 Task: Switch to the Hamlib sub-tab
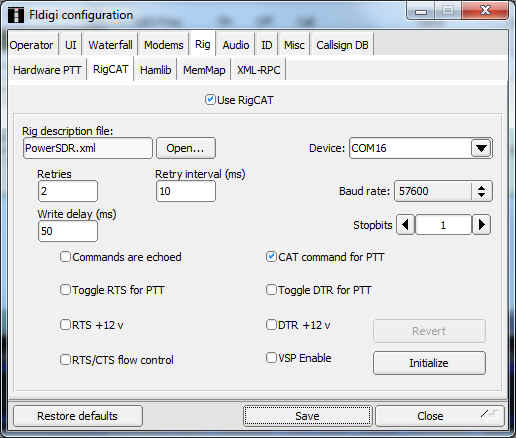pos(155,70)
